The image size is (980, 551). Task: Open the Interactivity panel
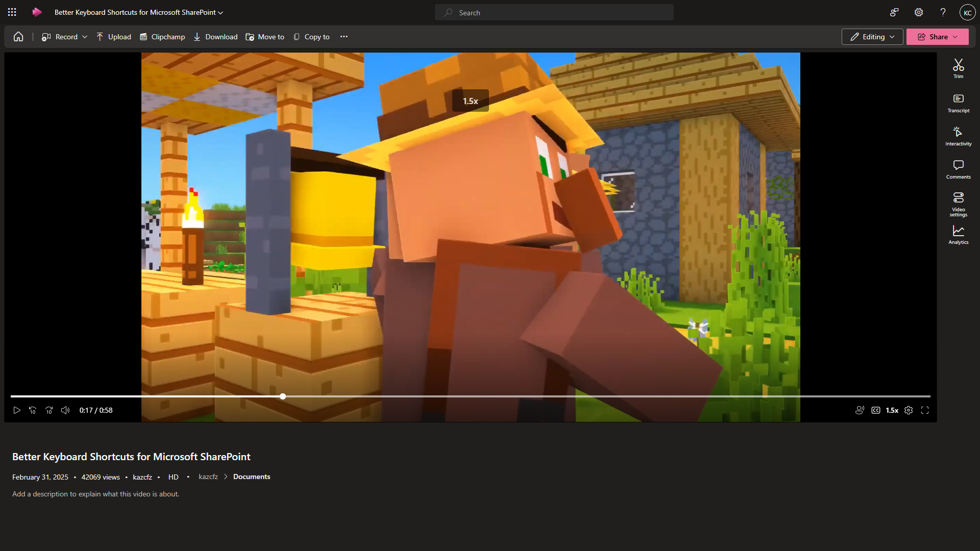(x=958, y=136)
